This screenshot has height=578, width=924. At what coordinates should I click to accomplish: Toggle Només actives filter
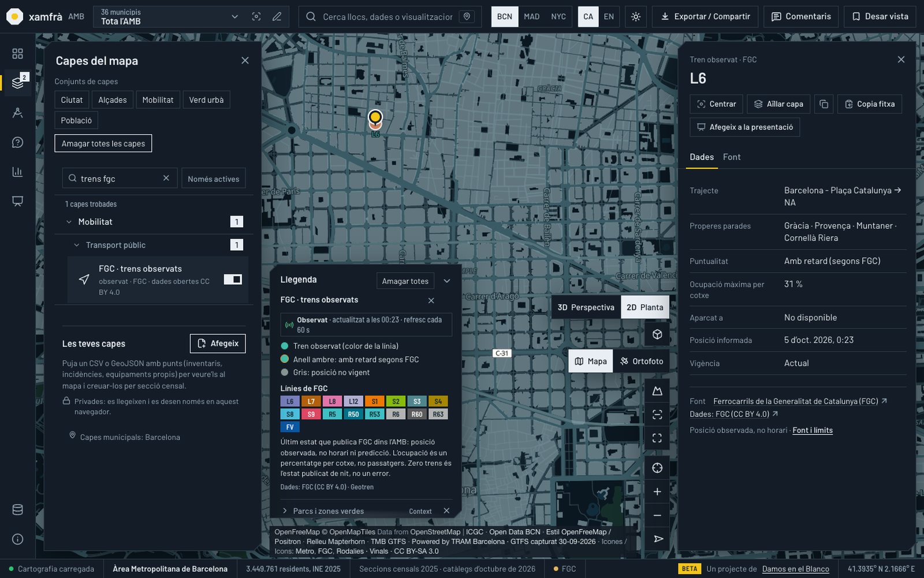214,179
